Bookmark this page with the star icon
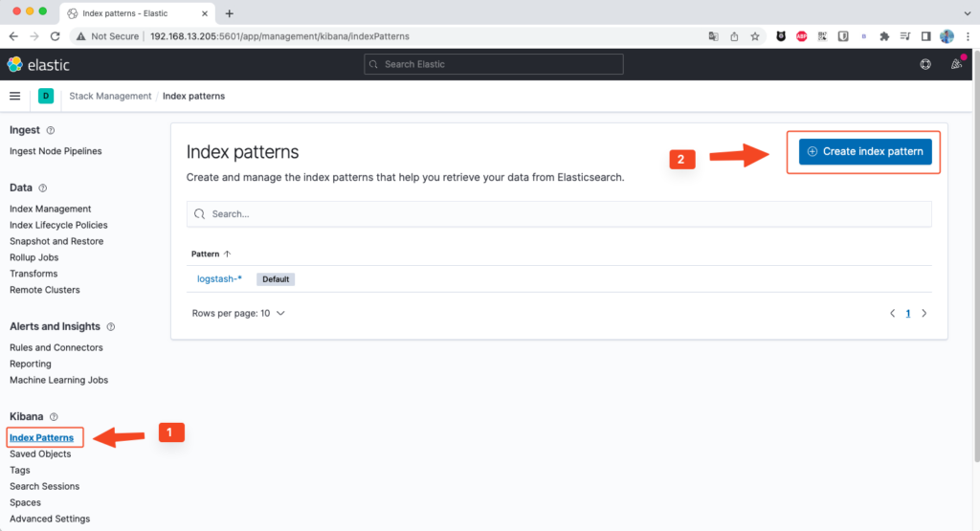The image size is (980, 531). pos(755,36)
